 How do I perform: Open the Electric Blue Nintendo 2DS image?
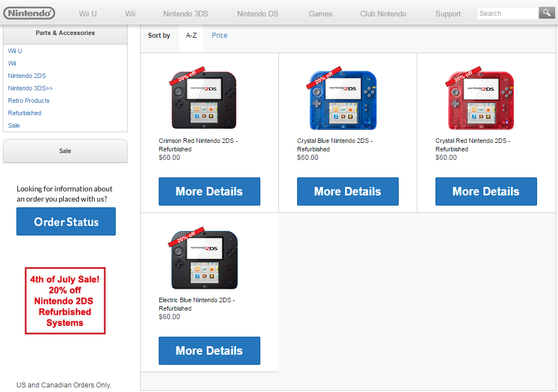204,259
